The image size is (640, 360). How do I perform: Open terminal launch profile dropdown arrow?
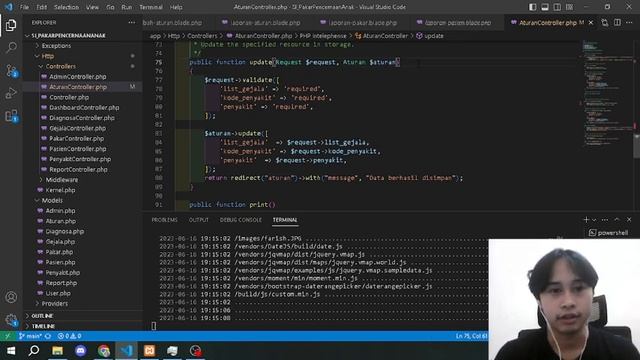[x=594, y=220]
